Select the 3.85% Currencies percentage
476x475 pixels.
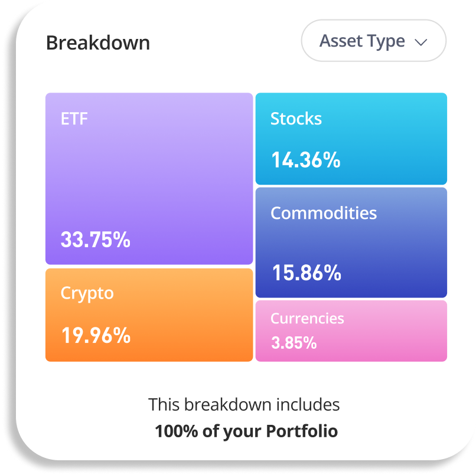click(x=294, y=342)
